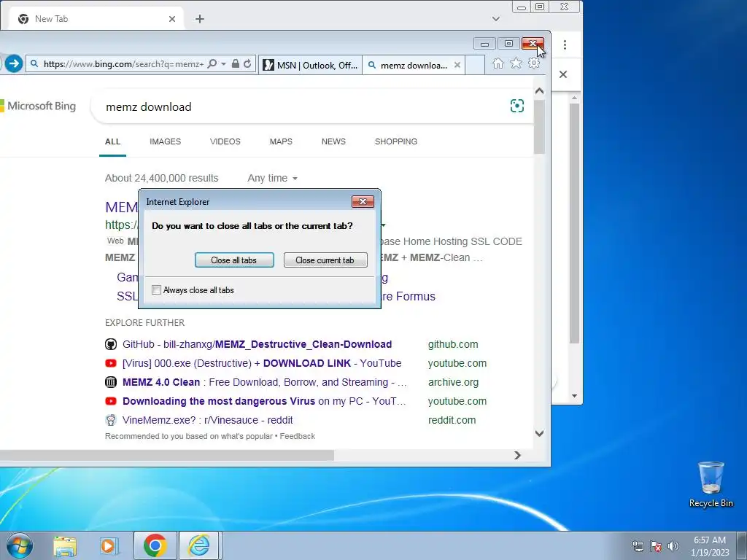Screen dimensions: 747x560
Task: Click the YouTube icon beside the 000.exe result
Action: tap(111, 363)
